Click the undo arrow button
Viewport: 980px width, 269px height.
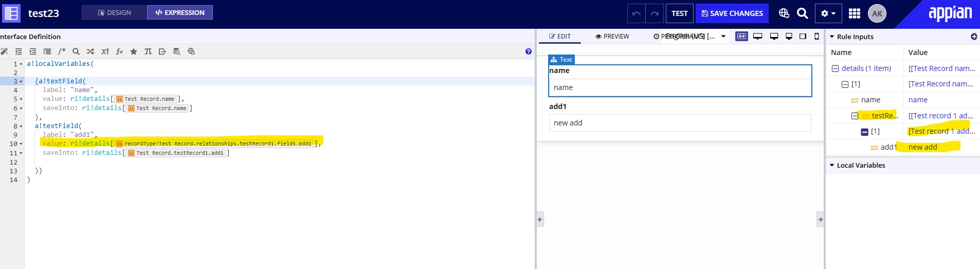pos(636,13)
